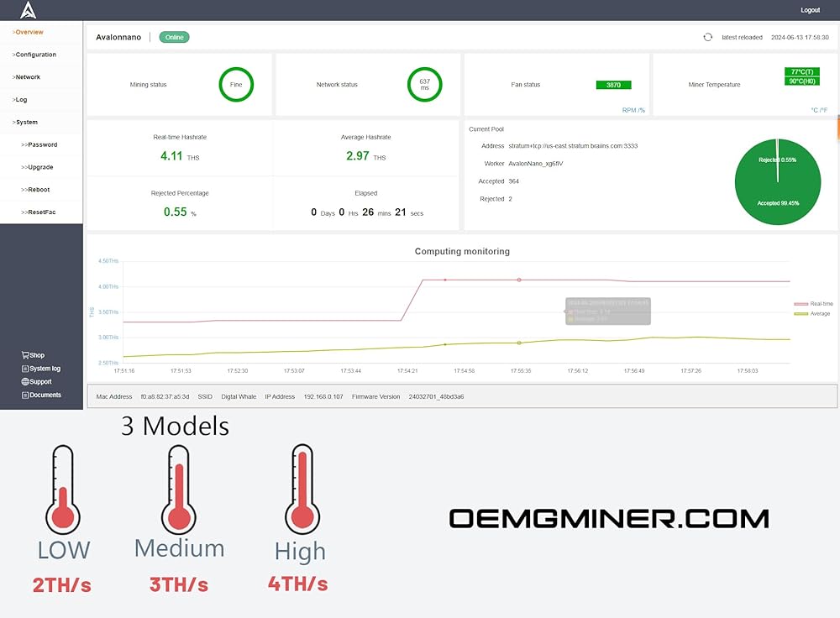
Task: Collapse the System submenu in sidebar
Action: coord(26,123)
